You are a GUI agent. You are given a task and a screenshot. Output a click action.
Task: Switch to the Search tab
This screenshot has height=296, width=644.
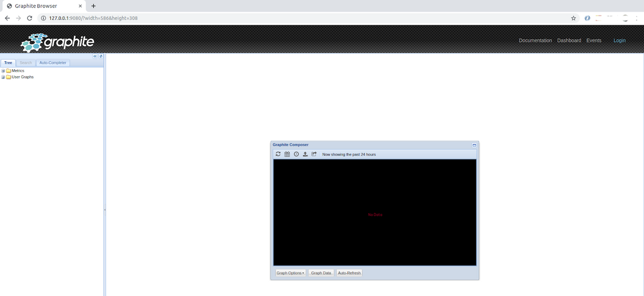click(26, 63)
